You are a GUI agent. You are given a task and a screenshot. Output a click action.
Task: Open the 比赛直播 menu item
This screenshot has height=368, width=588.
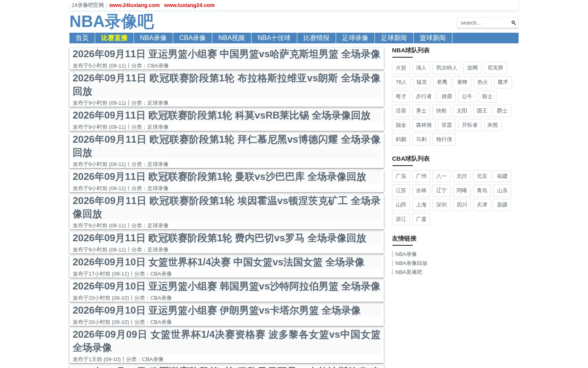pos(114,38)
